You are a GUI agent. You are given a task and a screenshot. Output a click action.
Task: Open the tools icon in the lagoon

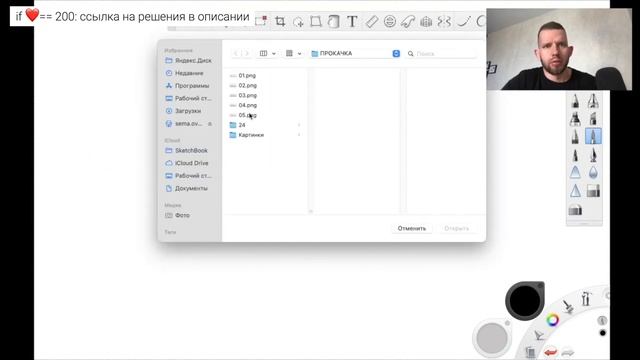coord(586,299)
